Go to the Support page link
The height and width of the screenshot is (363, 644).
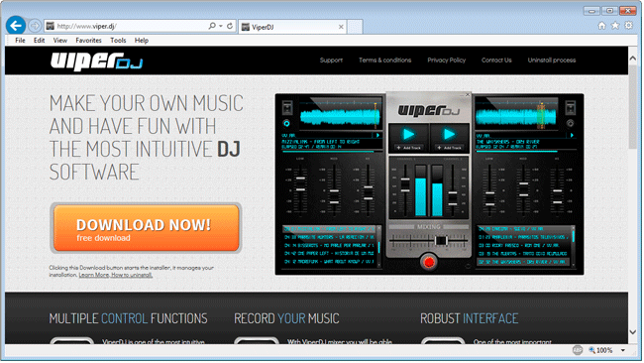click(331, 60)
